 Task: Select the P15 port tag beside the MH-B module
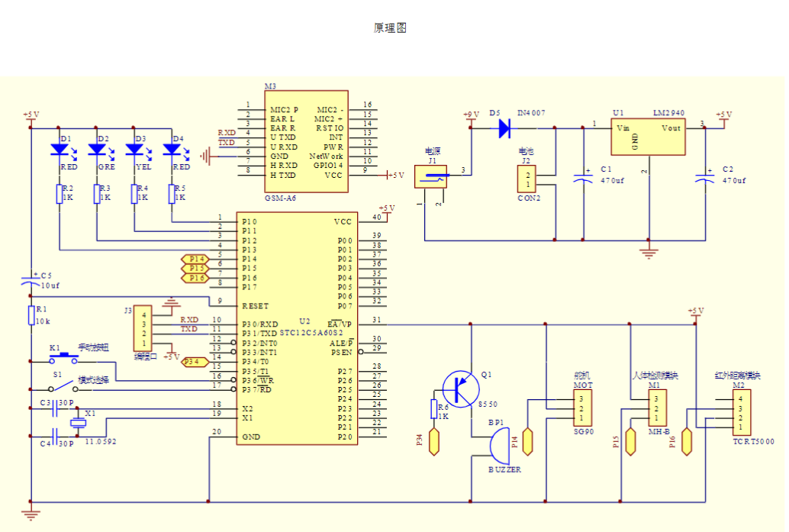[630, 442]
